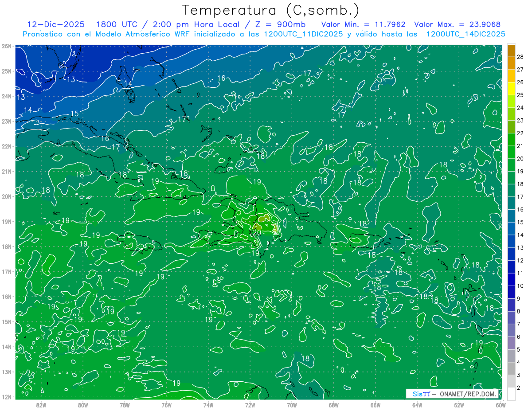Click the 1800 UTC time text
The width and height of the screenshot is (532, 411).
click(117, 24)
